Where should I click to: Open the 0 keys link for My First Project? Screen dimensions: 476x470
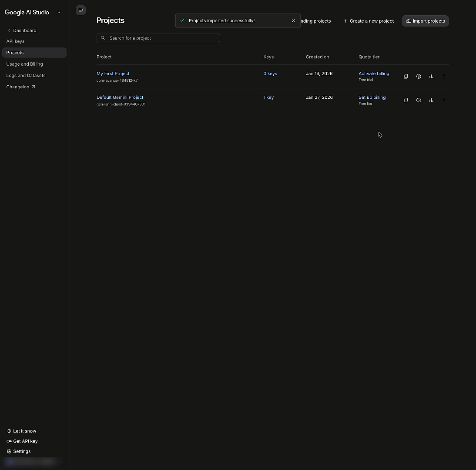tap(270, 74)
